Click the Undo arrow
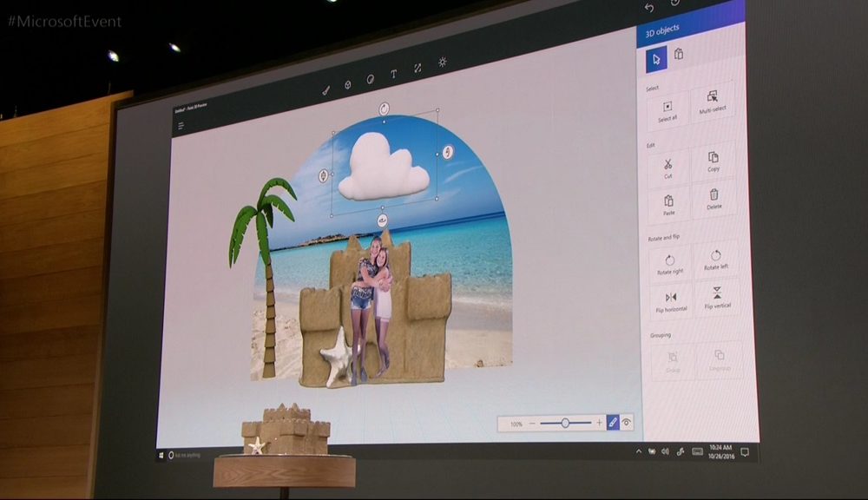This screenshot has width=868, height=500. (x=648, y=7)
